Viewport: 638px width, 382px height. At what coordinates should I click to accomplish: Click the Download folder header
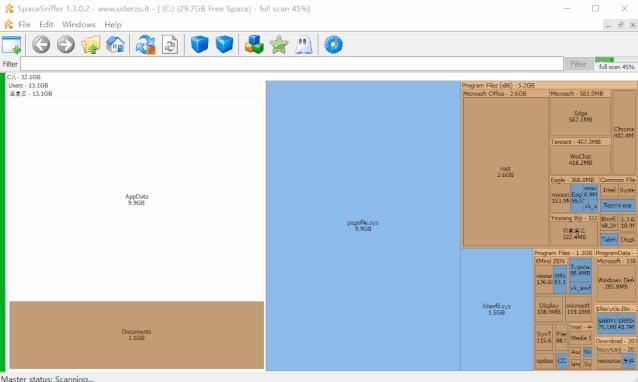pyautogui.click(x=616, y=341)
